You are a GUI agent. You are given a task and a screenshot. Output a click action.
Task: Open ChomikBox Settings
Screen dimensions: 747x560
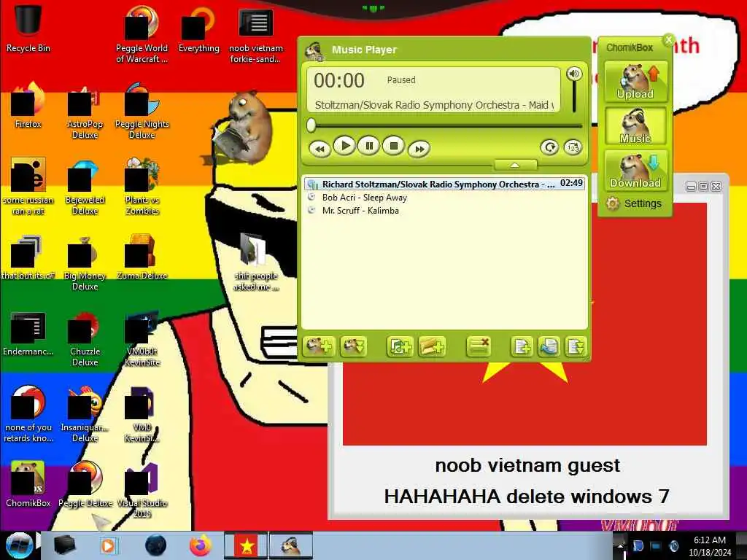(634, 204)
